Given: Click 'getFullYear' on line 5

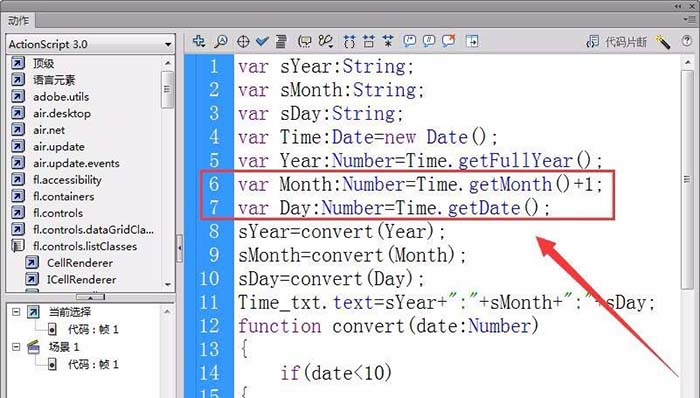Looking at the screenshot, I should (x=515, y=161).
